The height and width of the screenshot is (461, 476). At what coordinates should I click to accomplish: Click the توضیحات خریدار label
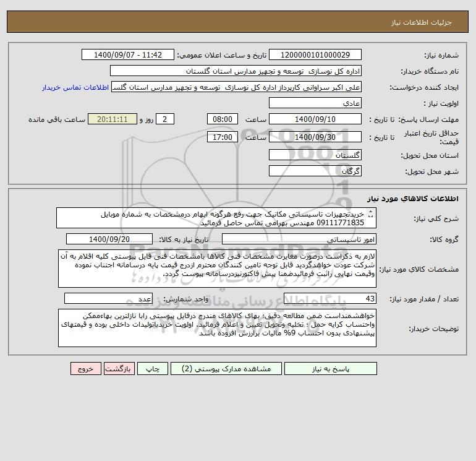[x=434, y=329]
